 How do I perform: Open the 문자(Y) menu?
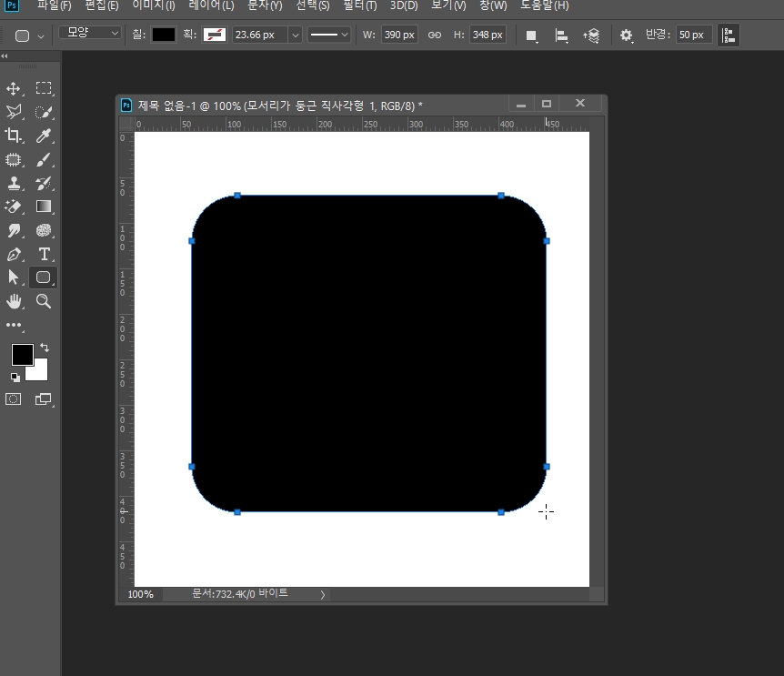coord(265,5)
